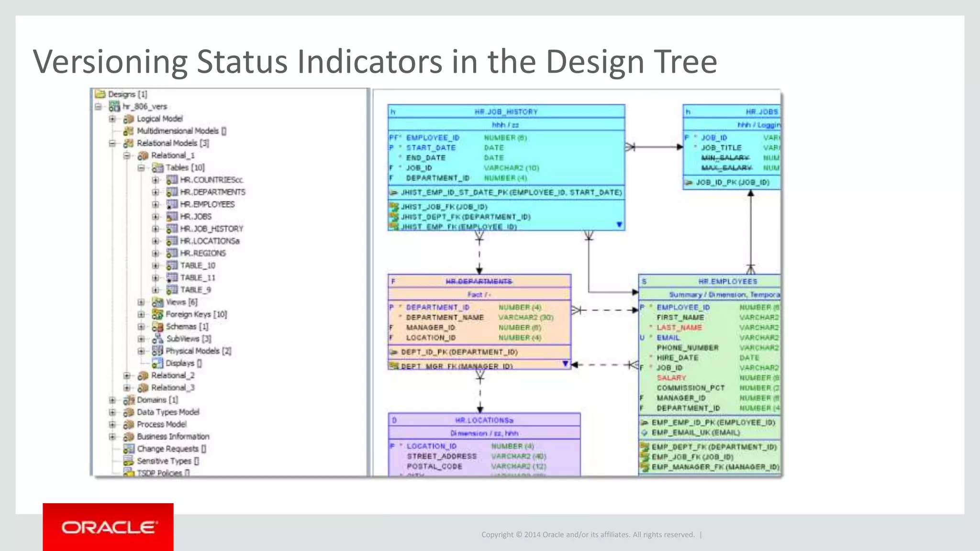
Task: Click the Sensitive Types icon
Action: point(128,461)
